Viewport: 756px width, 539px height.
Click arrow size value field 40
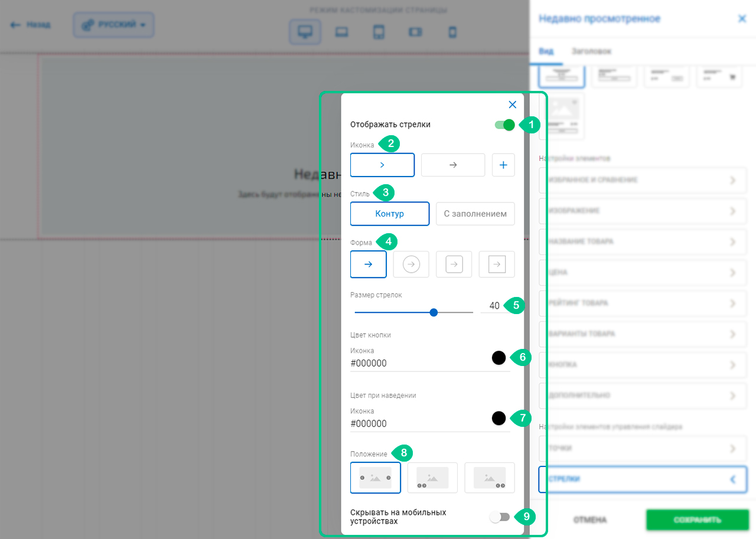pos(494,306)
